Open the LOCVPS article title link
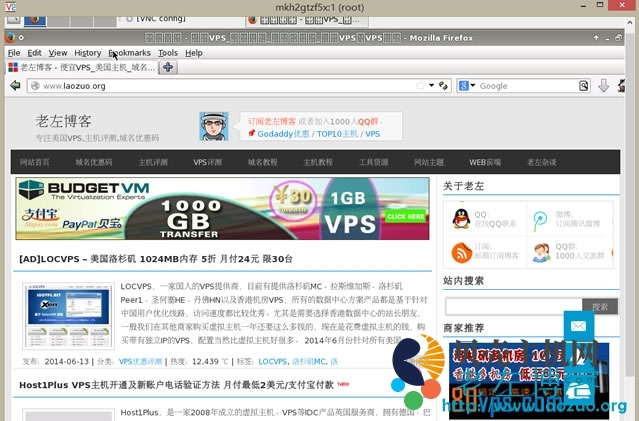 click(154, 259)
